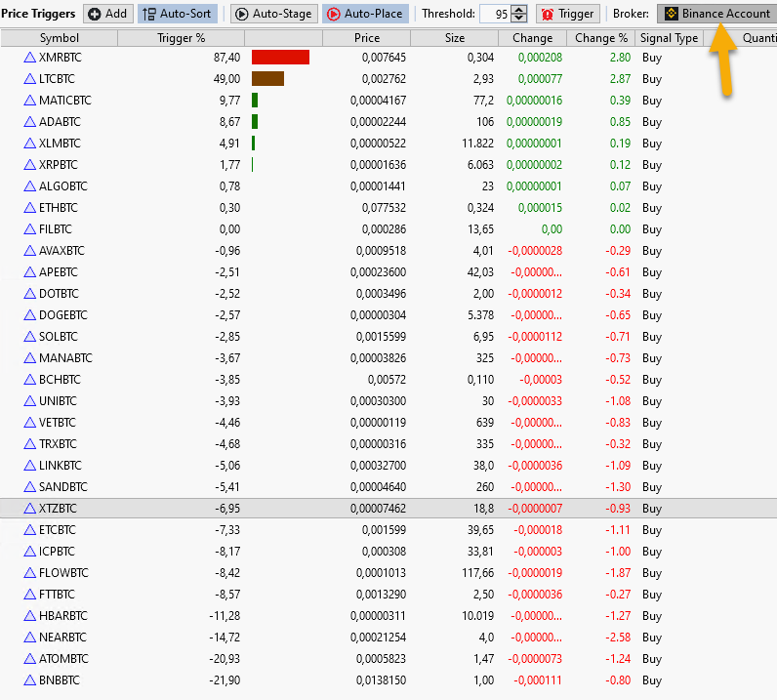Select the XTZBTC triangle icon
The width and height of the screenshot is (777, 700).
(29, 509)
